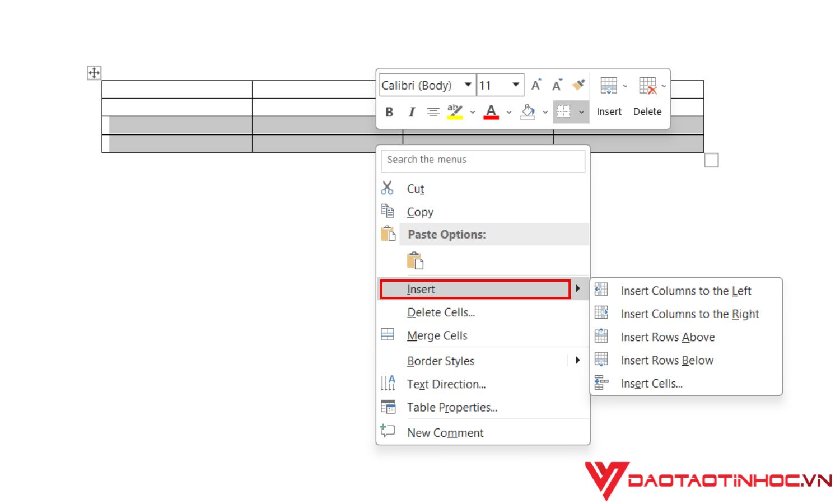Open the font color dropdown arrow
840x504 pixels.
click(x=509, y=112)
